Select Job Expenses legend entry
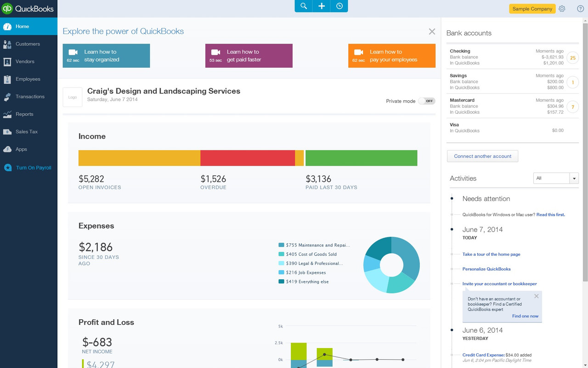The image size is (588, 368). [x=302, y=273]
